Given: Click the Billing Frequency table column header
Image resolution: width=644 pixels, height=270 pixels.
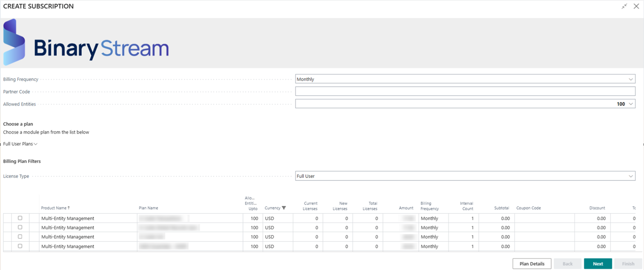Looking at the screenshot, I should (x=430, y=206).
